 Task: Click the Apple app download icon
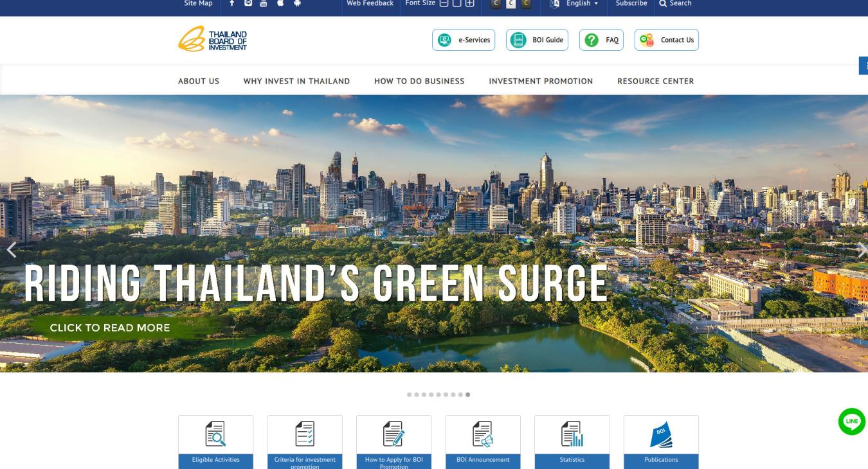click(x=279, y=3)
